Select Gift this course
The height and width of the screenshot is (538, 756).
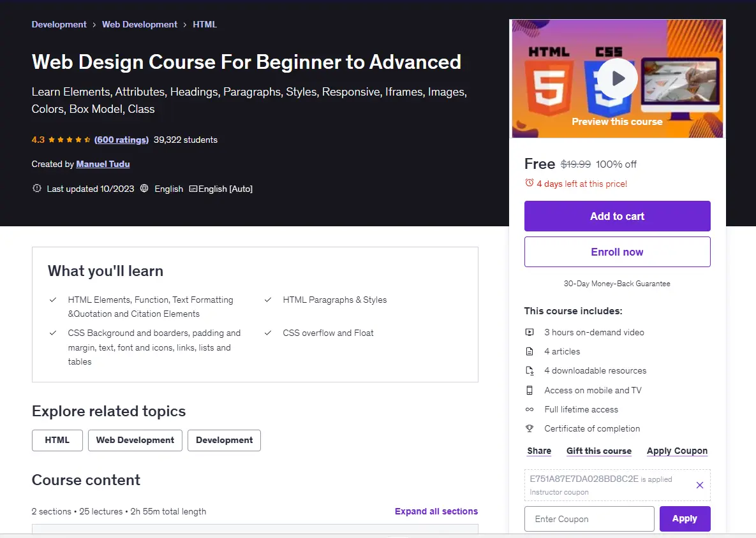coord(599,451)
